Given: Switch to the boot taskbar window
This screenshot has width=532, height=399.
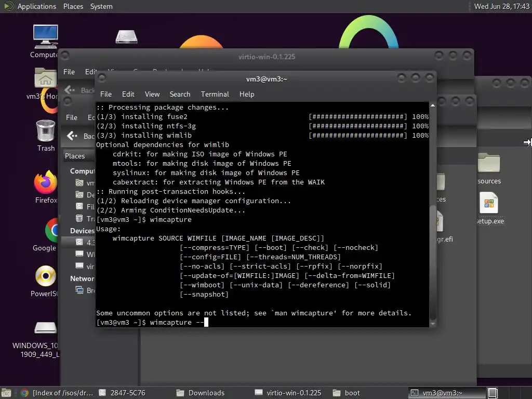Looking at the screenshot, I should [347, 393].
